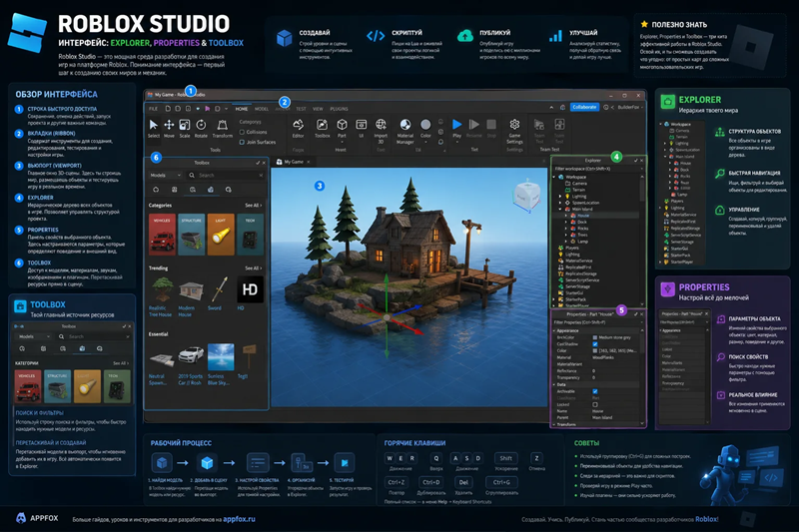Open the UI ribbon button
Image resolution: width=799 pixels, height=532 pixels.
tap(362, 129)
